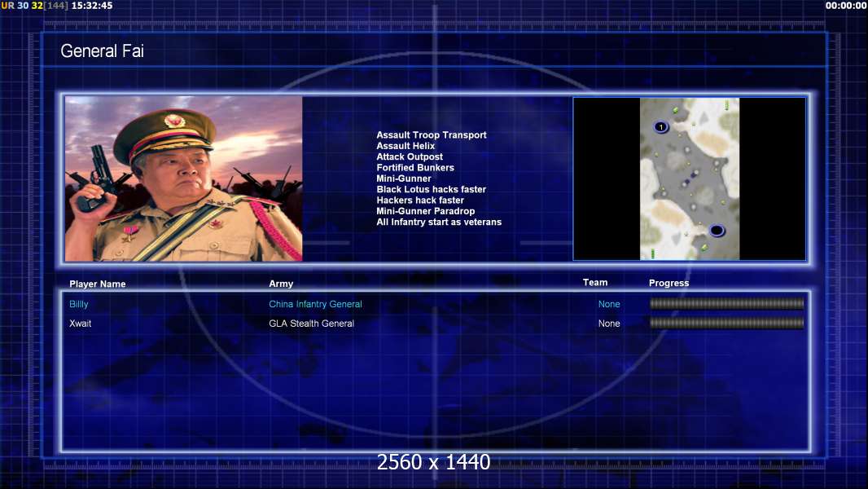Open the map preview thumbnail

click(689, 178)
